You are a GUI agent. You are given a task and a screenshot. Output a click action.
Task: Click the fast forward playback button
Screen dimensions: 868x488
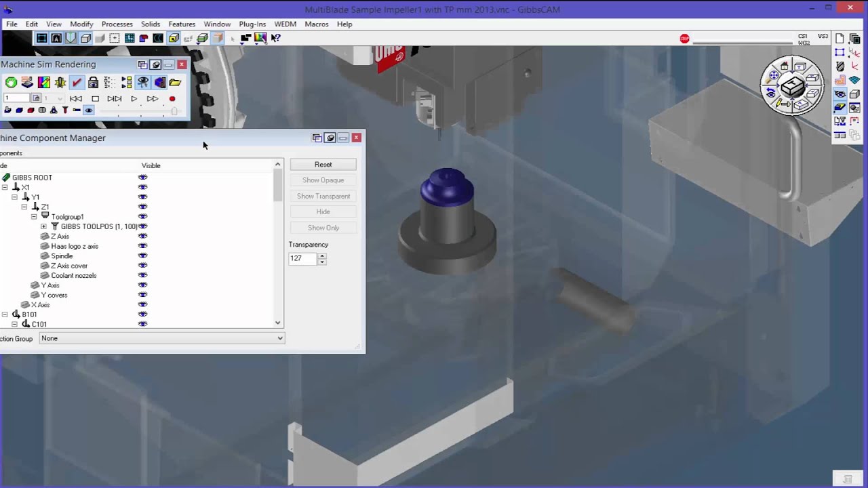pos(153,98)
